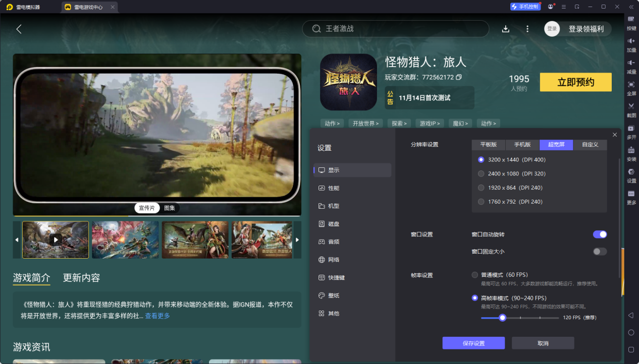
Task: Switch to 自定义 resolution tab
Action: pos(590,145)
